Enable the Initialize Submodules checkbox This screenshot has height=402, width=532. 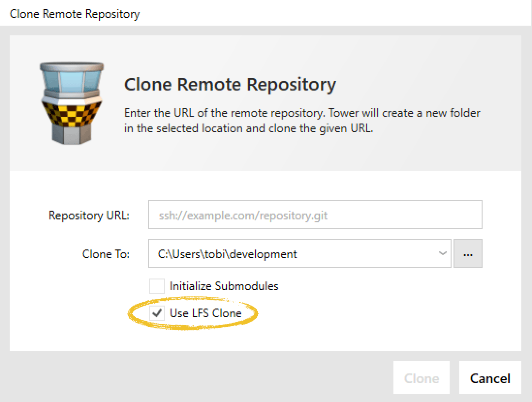coord(157,286)
